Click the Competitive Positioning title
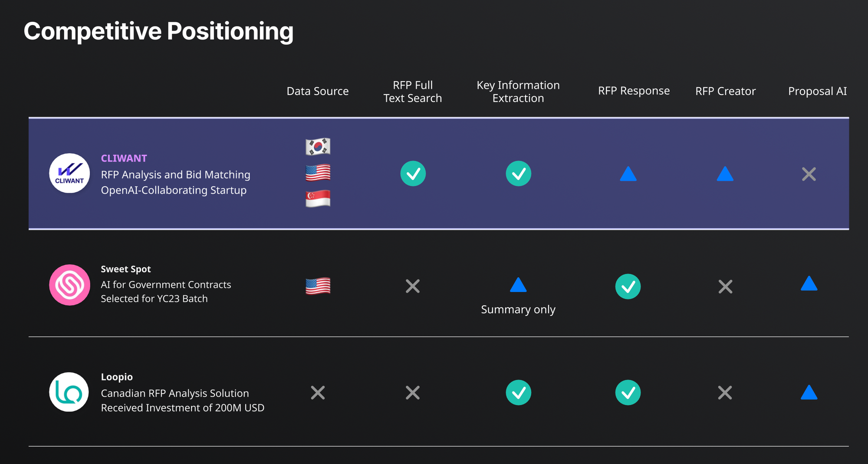This screenshot has width=868, height=464. pyautogui.click(x=158, y=31)
